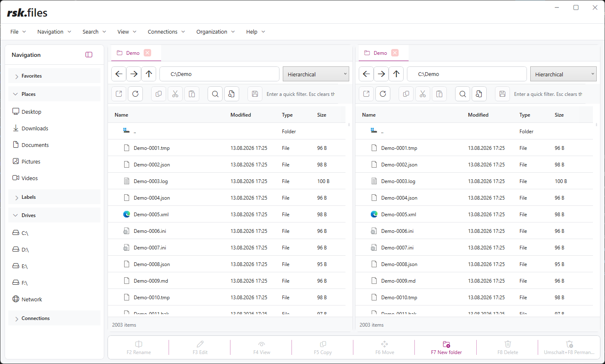The image size is (605, 364).
Task: Close the Demo tab in right pane
Action: [x=395, y=53]
